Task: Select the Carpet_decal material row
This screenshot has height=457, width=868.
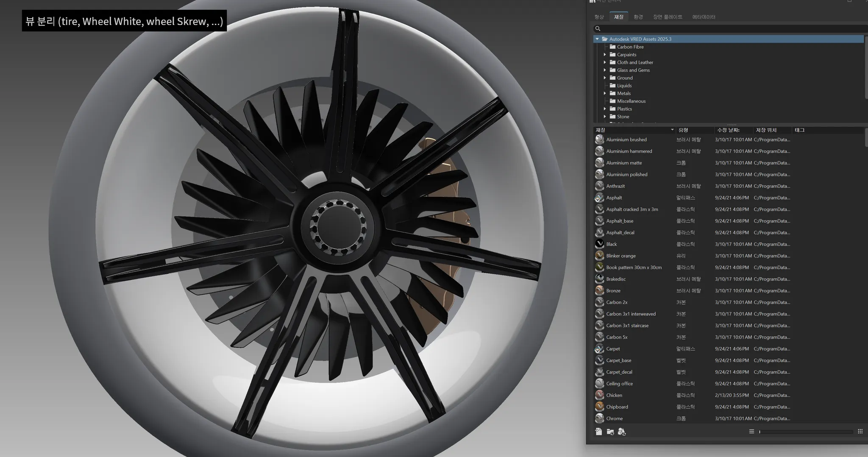Action: (x=729, y=372)
